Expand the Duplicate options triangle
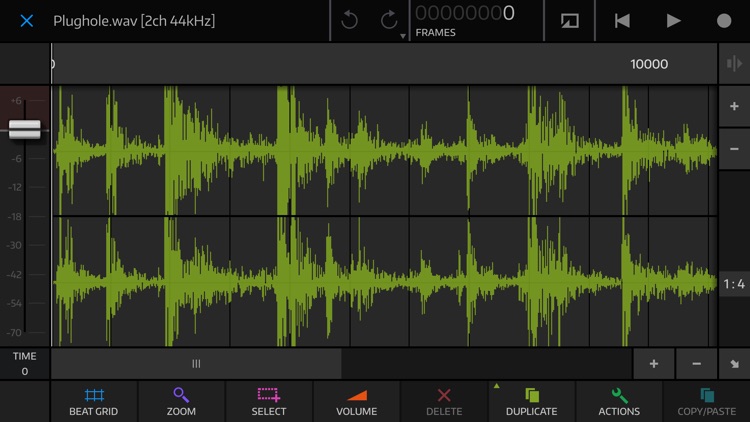Image resolution: width=750 pixels, height=422 pixels. [496, 386]
